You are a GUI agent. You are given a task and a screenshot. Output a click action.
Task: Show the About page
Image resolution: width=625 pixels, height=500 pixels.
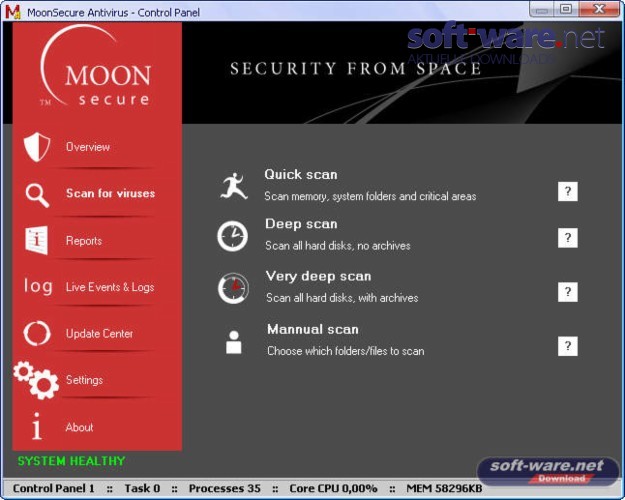(79, 427)
